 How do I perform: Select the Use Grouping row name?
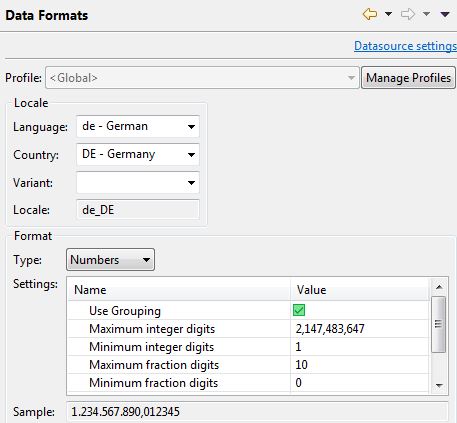click(x=125, y=311)
